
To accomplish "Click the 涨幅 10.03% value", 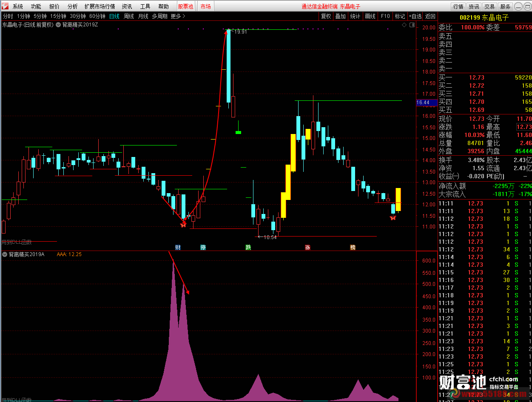I will coord(474,135).
